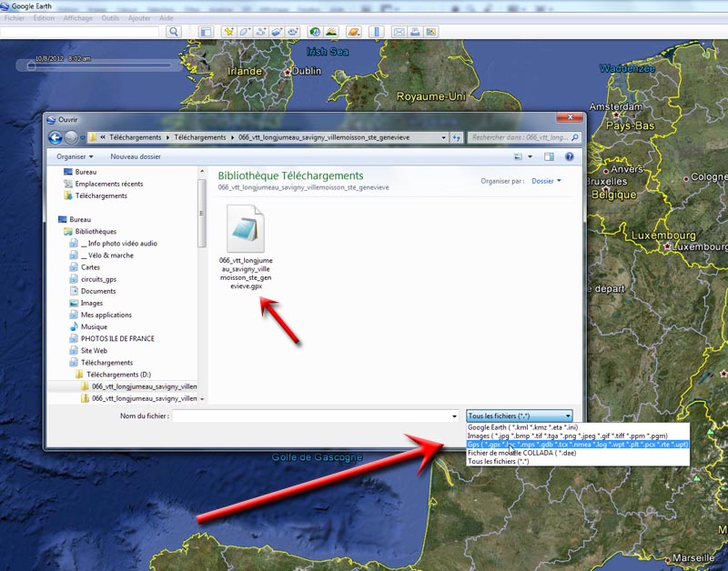Click the navigation pane scroll up arrow
Viewport: 728px width, 571px height.
(202, 172)
